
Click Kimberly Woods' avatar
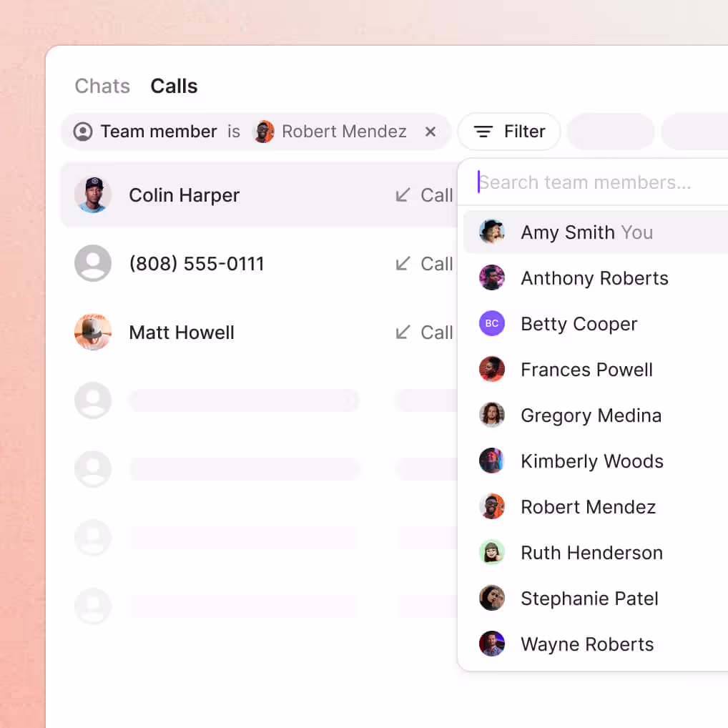tap(492, 461)
